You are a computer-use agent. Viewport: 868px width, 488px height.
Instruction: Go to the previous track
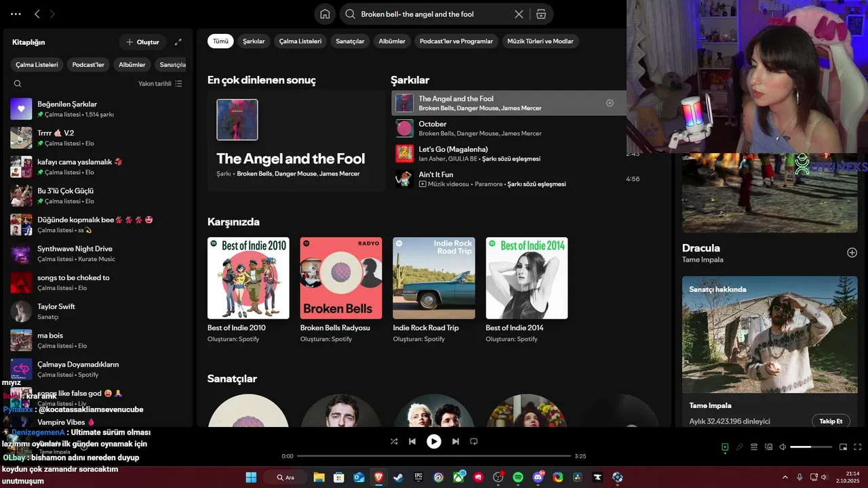tap(412, 441)
